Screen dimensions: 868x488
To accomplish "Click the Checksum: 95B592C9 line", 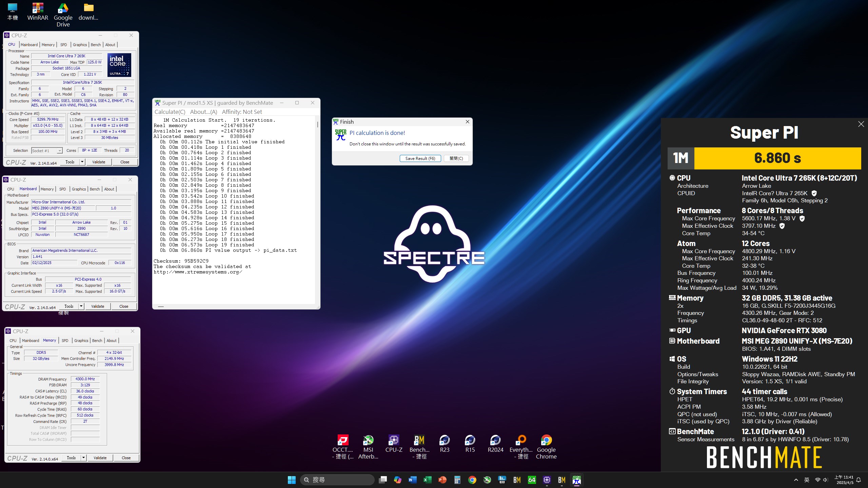I will pyautogui.click(x=181, y=261).
